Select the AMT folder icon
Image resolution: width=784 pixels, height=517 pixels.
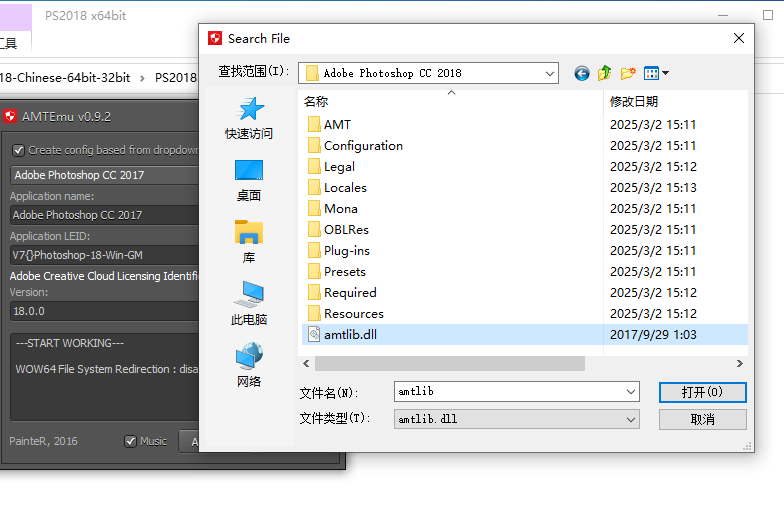click(314, 124)
